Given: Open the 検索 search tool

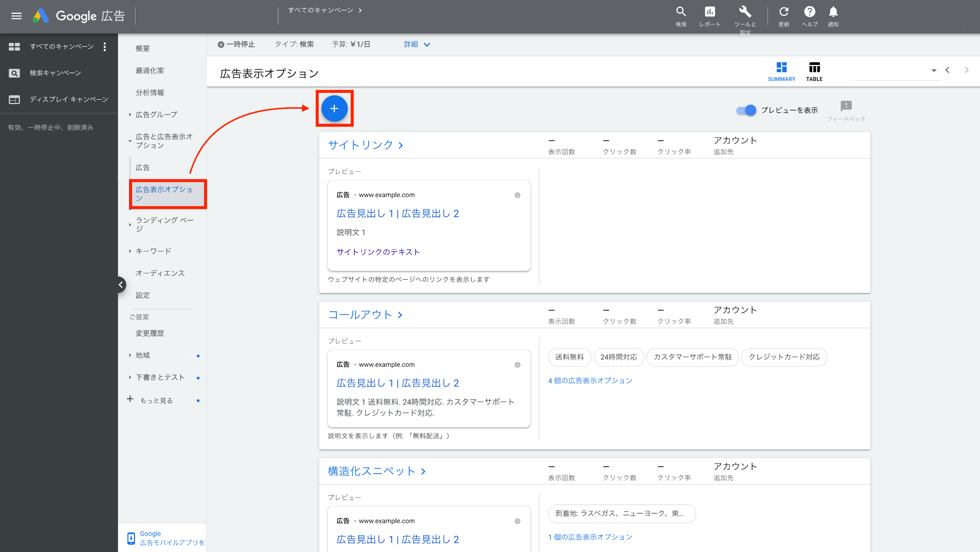Looking at the screenshot, I should click(681, 16).
